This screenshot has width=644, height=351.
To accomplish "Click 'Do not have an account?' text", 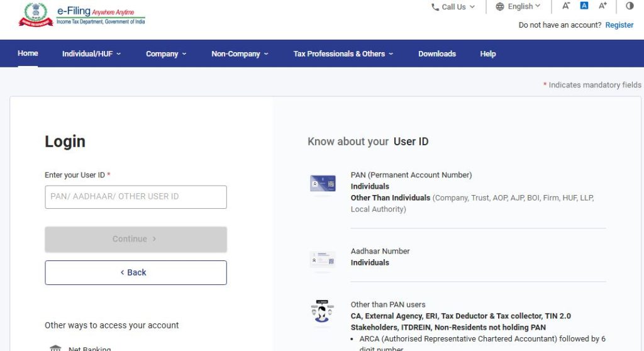I will (560, 25).
